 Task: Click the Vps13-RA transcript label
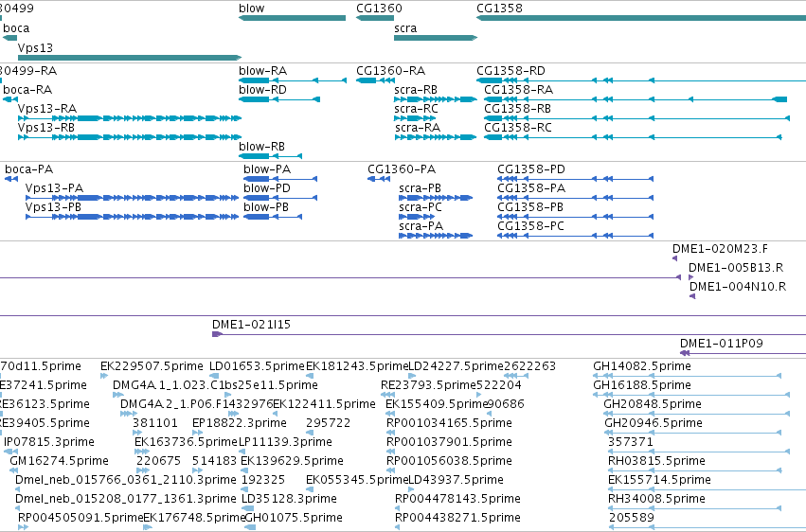click(47, 109)
